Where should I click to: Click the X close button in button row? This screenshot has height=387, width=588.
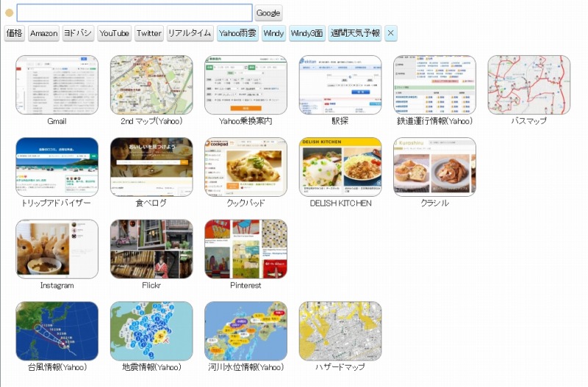click(x=391, y=33)
